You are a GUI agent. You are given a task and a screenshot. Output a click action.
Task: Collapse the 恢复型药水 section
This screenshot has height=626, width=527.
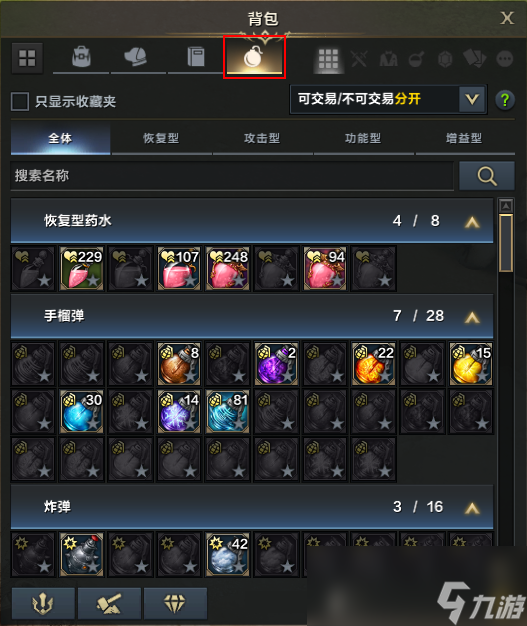[x=472, y=222]
